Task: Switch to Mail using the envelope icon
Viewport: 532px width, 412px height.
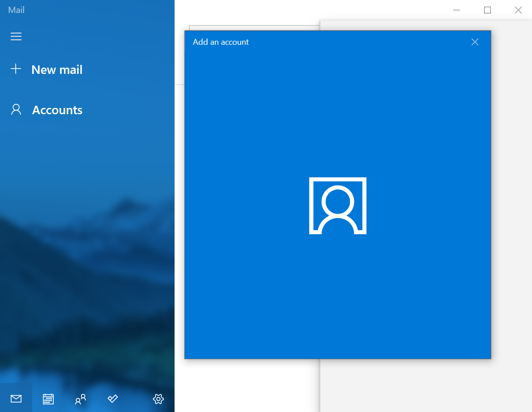Action: 16,399
